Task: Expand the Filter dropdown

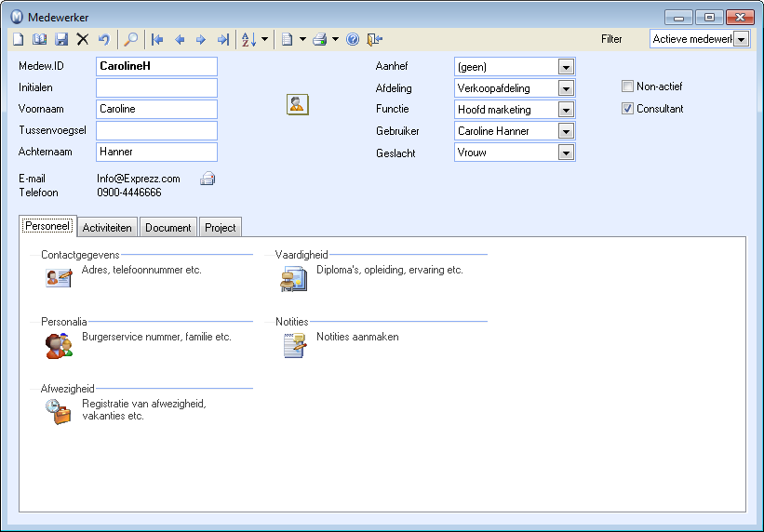Action: tap(741, 39)
